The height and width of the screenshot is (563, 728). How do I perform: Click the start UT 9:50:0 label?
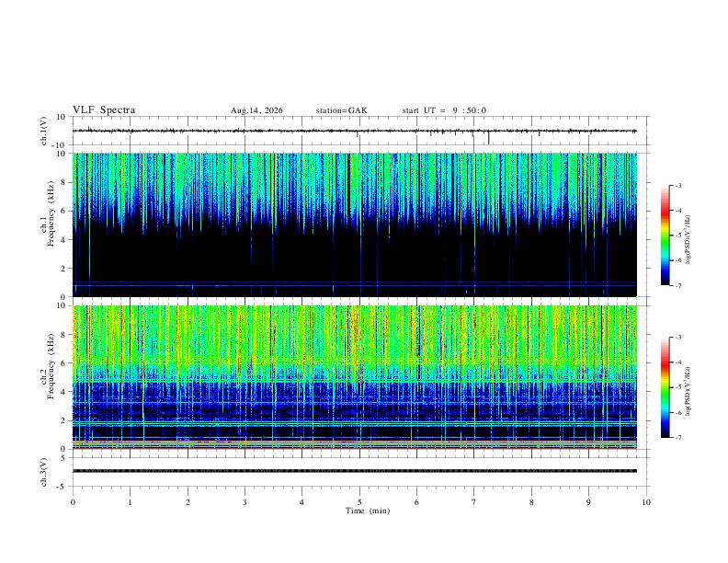[x=444, y=110]
